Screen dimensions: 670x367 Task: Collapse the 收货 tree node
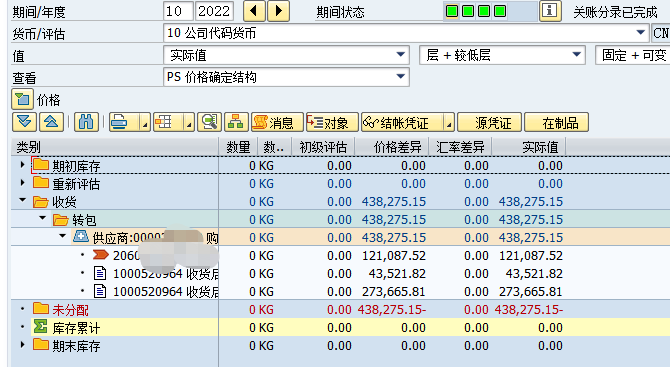tap(23, 200)
